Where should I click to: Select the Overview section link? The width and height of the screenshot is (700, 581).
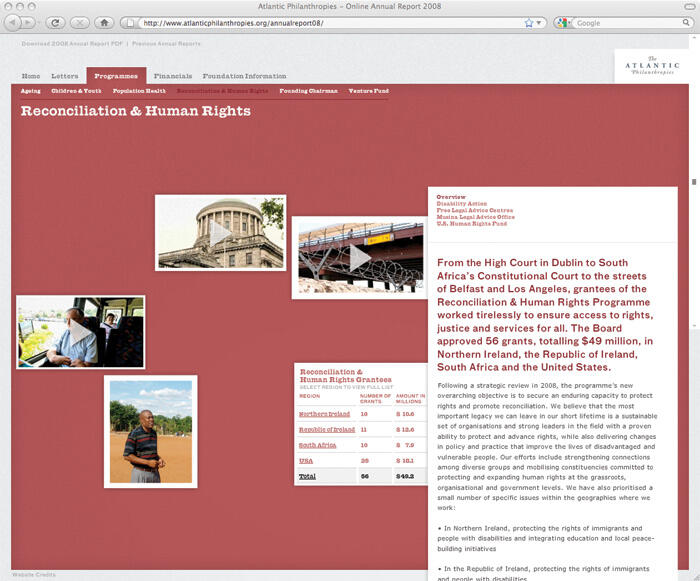[451, 197]
